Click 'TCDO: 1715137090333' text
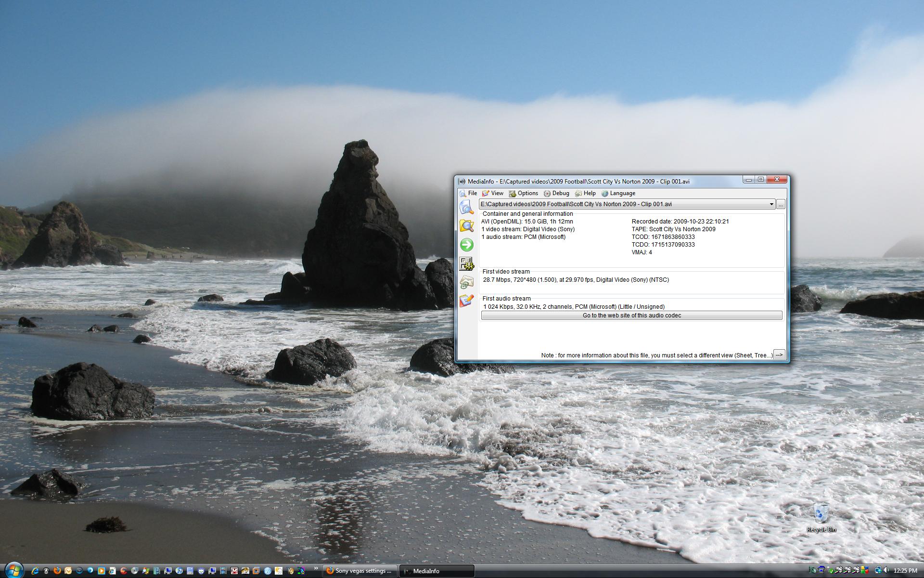The width and height of the screenshot is (924, 578). (x=663, y=245)
